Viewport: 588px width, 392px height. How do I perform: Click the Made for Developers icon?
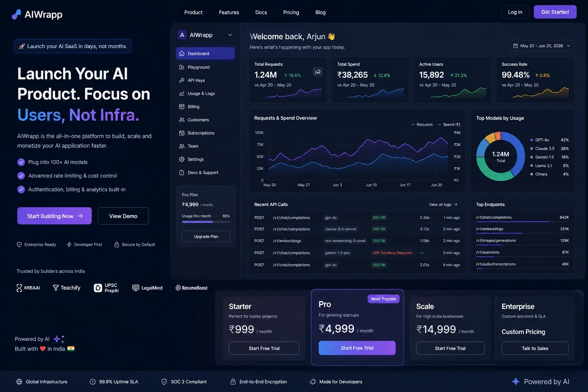coord(313,382)
